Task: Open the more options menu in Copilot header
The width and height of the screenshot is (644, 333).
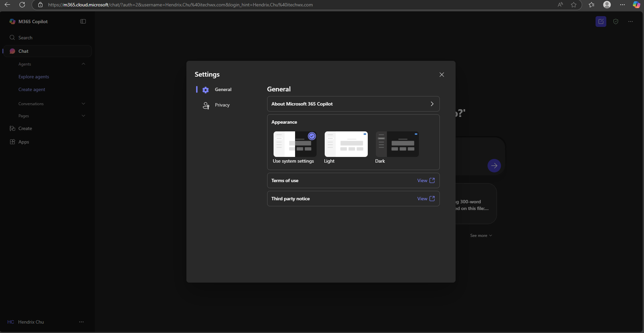Action: pos(631,22)
